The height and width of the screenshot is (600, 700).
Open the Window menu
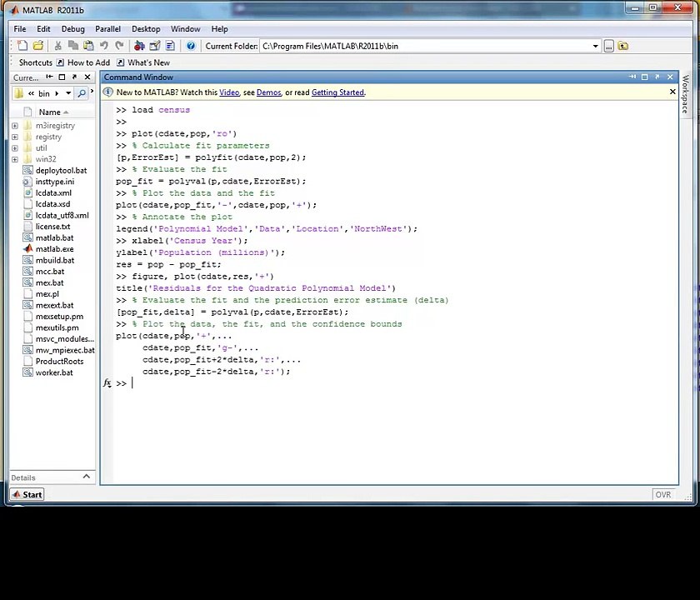[185, 29]
